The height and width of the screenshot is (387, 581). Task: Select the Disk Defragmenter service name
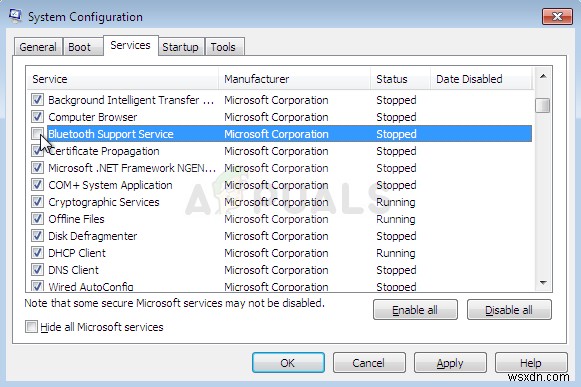pos(93,236)
